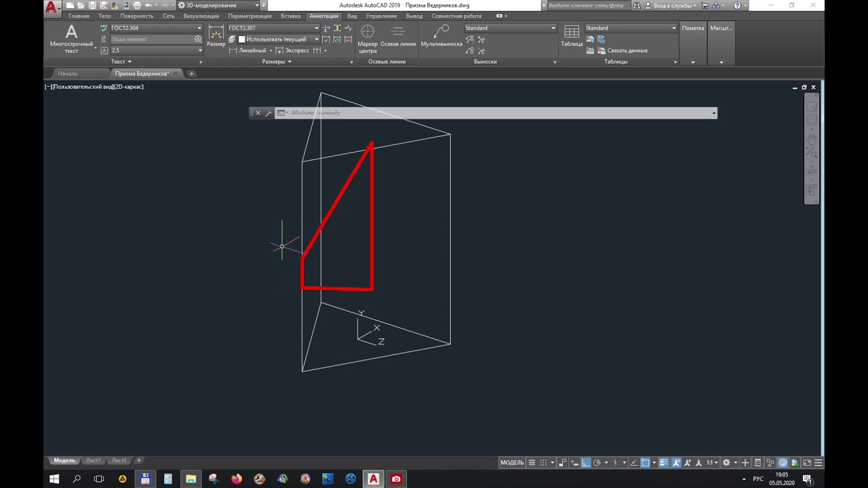Image resolution: width=868 pixels, height=488 pixels.
Task: Click the binoculars search icon
Action: (637, 5)
